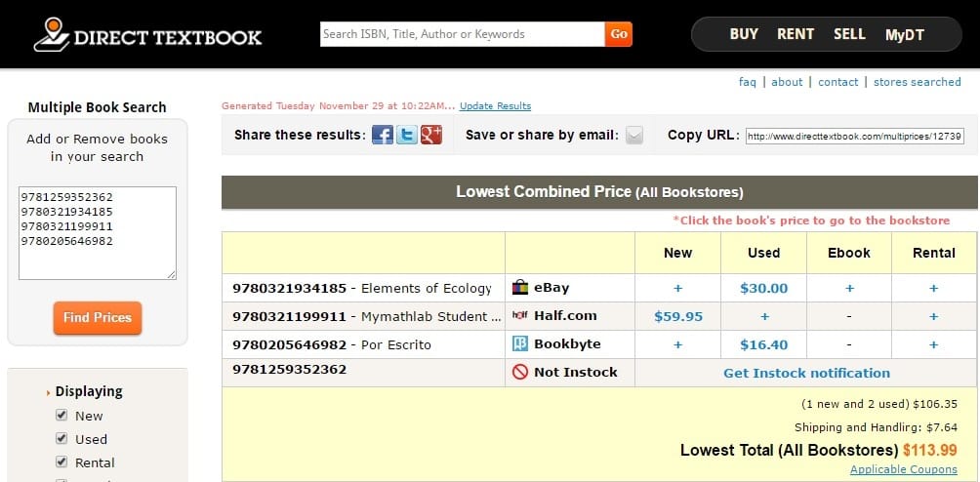The height and width of the screenshot is (482, 980).
Task: Disable the Rental display checkbox
Action: 61,462
